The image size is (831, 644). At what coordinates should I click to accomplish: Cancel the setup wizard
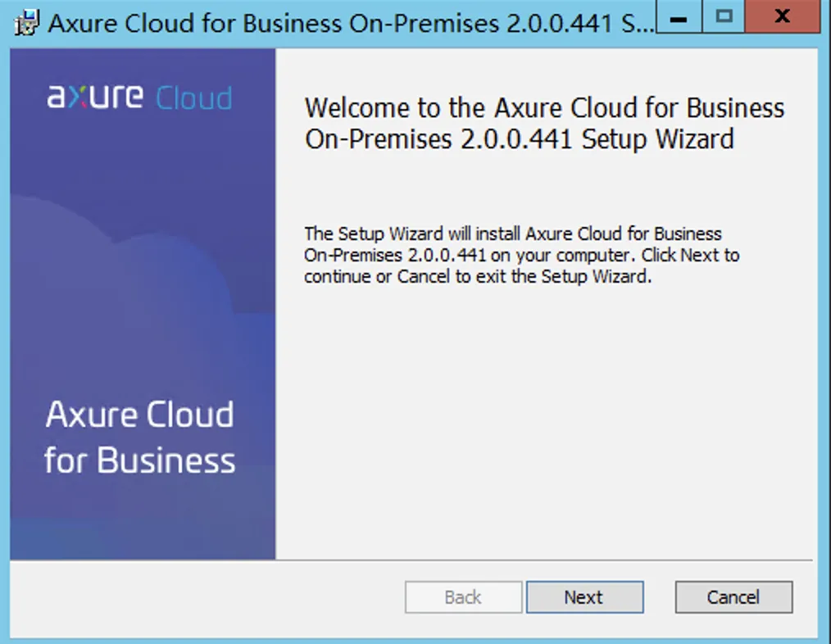coord(733,596)
